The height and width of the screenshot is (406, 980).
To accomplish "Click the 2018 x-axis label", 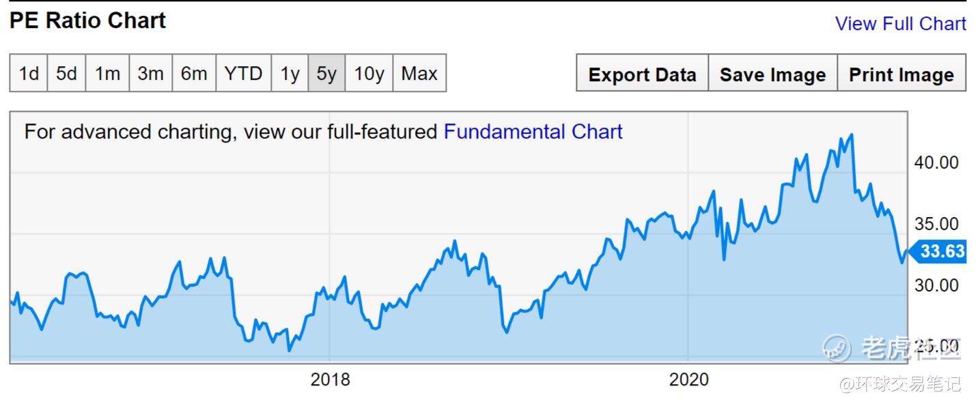I will (x=330, y=379).
